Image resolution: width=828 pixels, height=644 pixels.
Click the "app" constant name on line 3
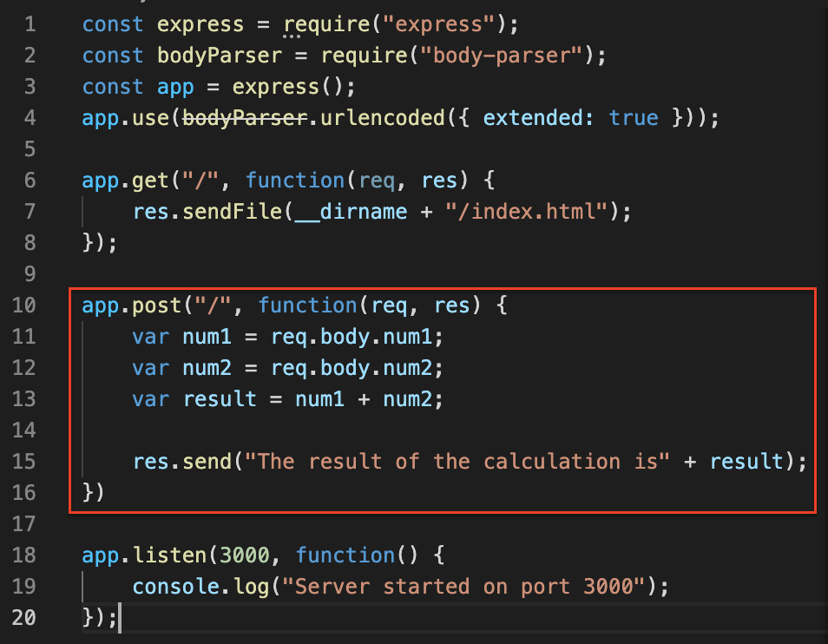point(175,88)
